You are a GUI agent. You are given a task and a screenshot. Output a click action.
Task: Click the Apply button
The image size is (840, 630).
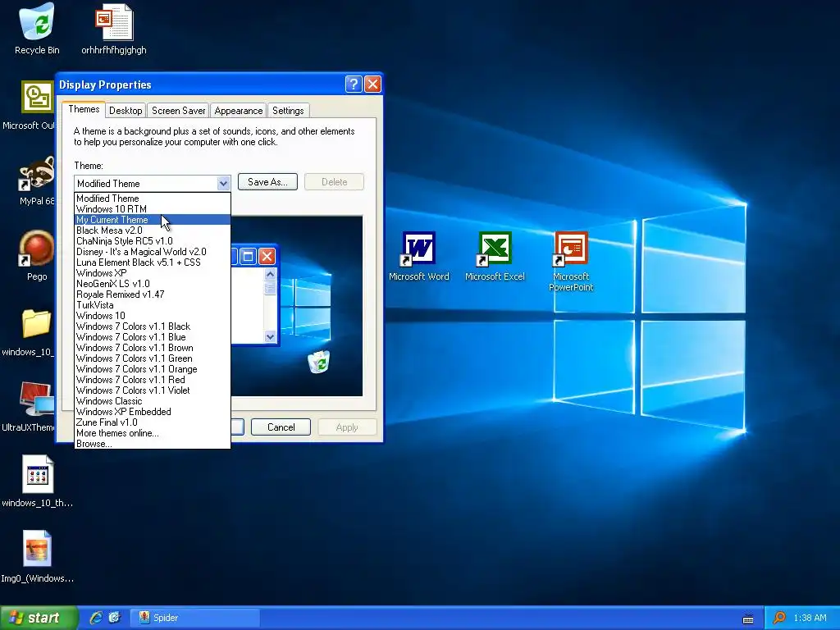347,427
